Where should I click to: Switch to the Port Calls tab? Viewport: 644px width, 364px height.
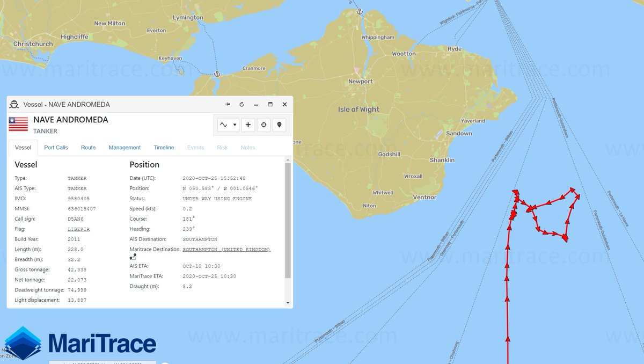56,147
